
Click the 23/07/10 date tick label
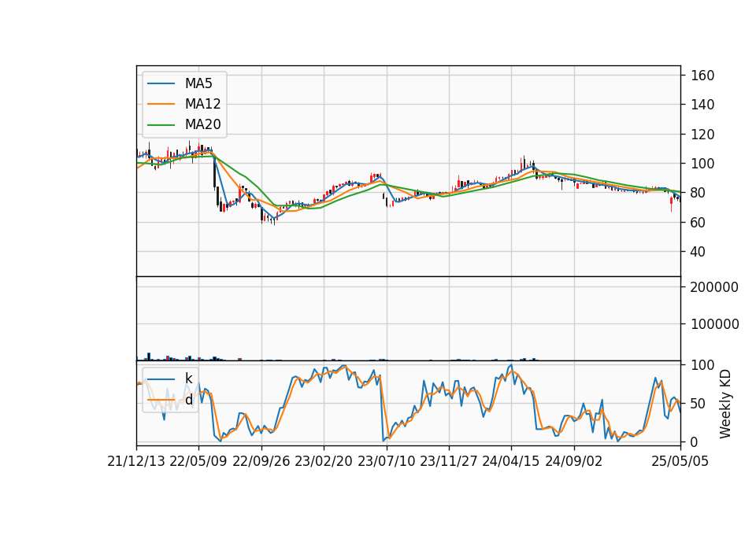(x=386, y=461)
